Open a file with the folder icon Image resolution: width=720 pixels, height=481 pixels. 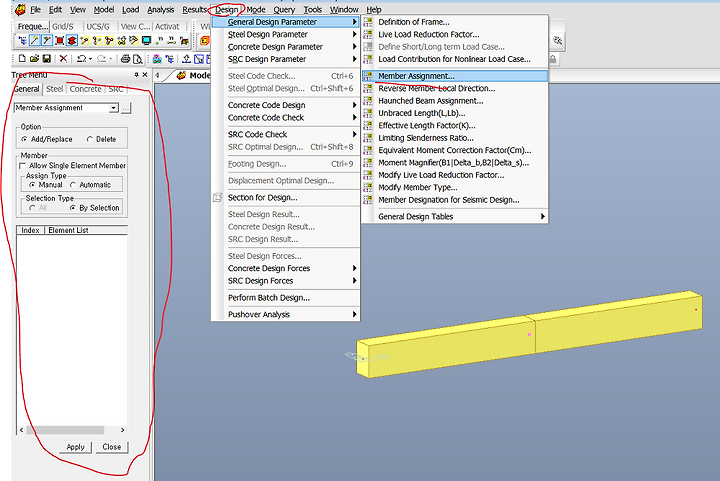point(34,58)
